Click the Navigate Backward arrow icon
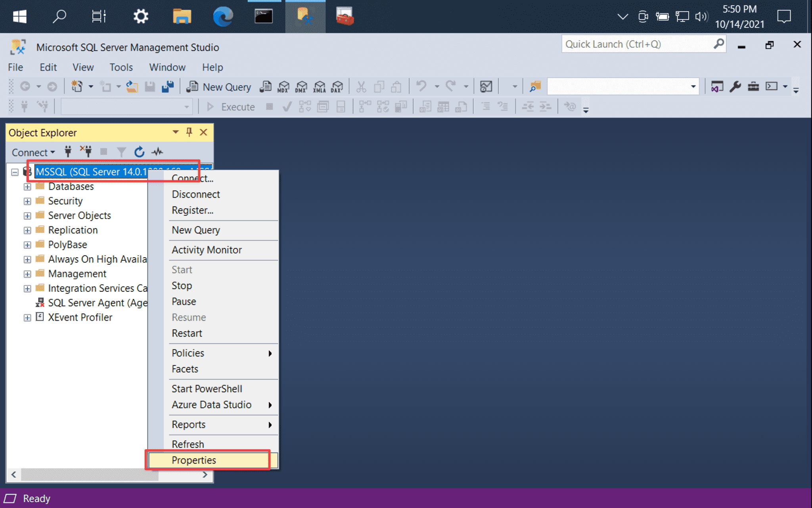The height and width of the screenshot is (508, 812). coord(25,87)
